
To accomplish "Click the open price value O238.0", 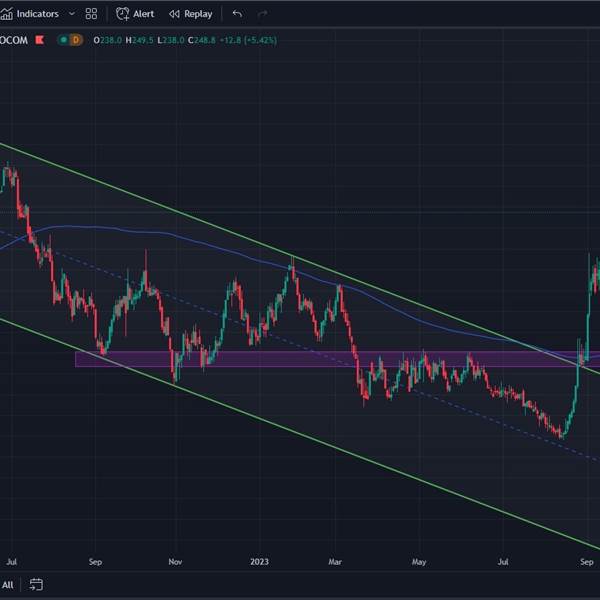I will [108, 40].
